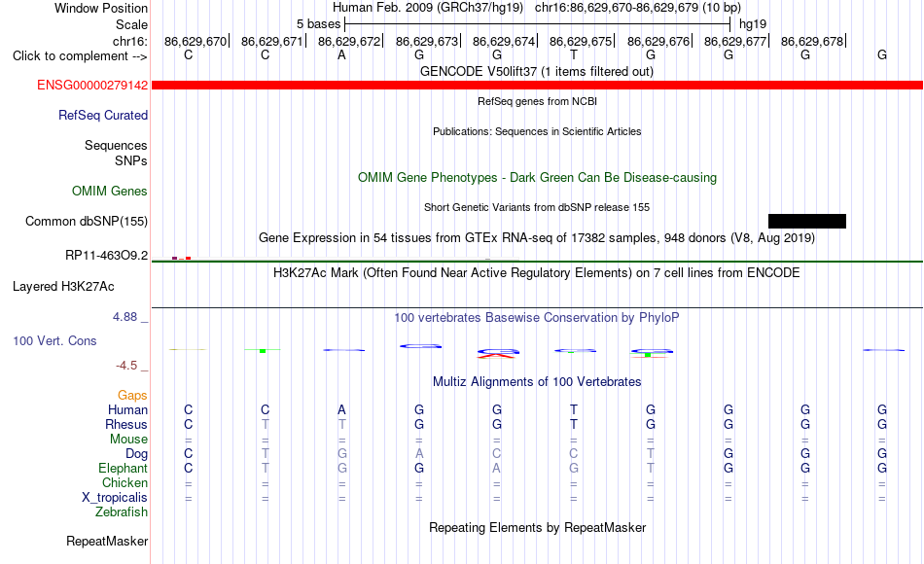Click the GENCODE V50lift37 track title
The image size is (924, 564).
(x=537, y=71)
